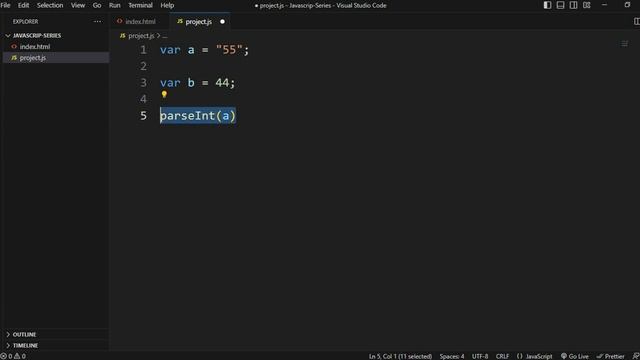
Task: Click the lightbulb code action icon
Action: [164, 94]
